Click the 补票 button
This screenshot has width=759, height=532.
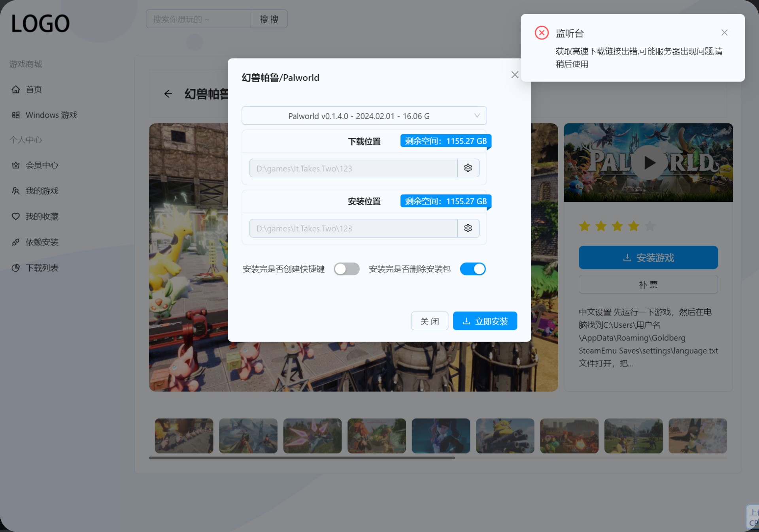[x=648, y=284]
